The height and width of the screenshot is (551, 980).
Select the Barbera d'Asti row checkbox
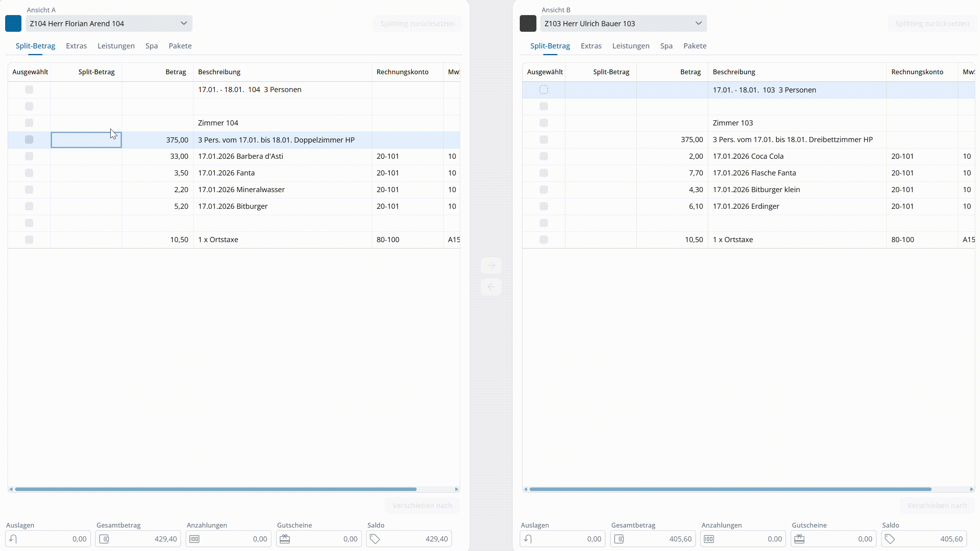(29, 156)
